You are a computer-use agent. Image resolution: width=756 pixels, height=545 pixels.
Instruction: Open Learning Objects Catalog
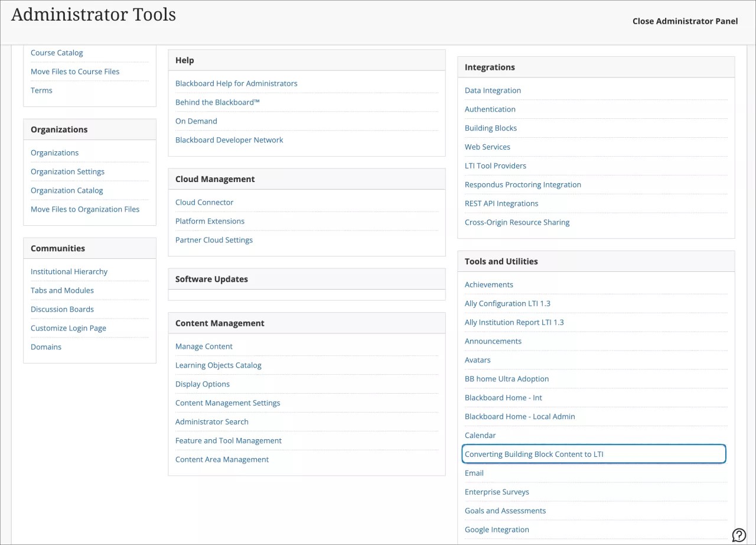218,365
